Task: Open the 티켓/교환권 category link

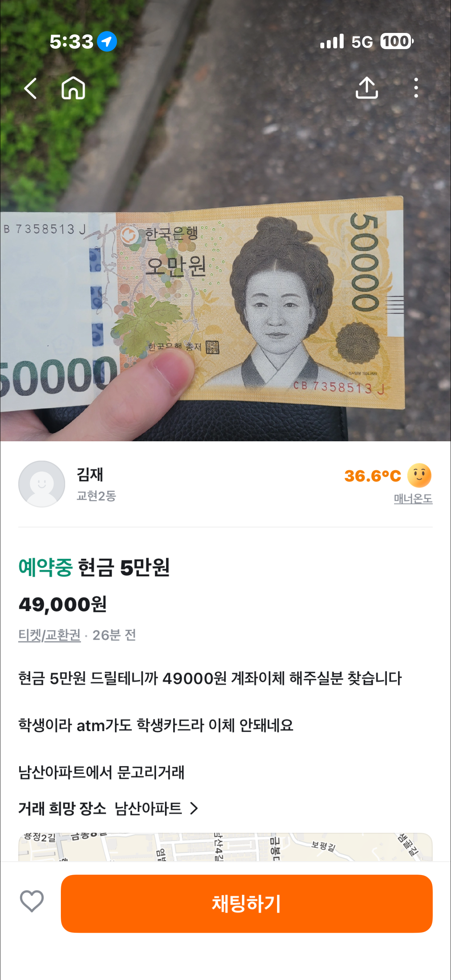Action: (49, 635)
